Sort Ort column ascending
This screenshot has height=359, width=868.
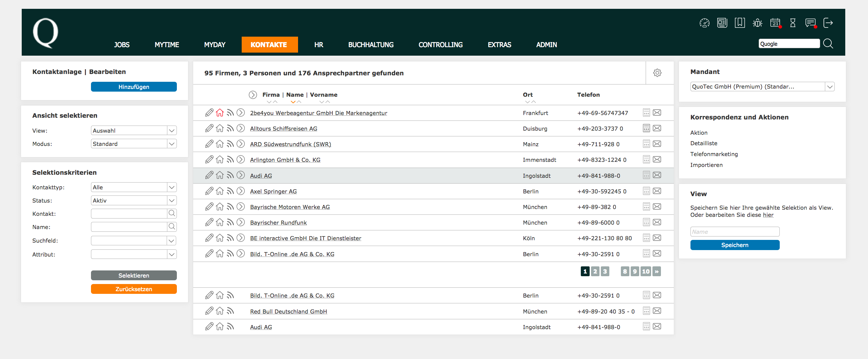(x=534, y=102)
